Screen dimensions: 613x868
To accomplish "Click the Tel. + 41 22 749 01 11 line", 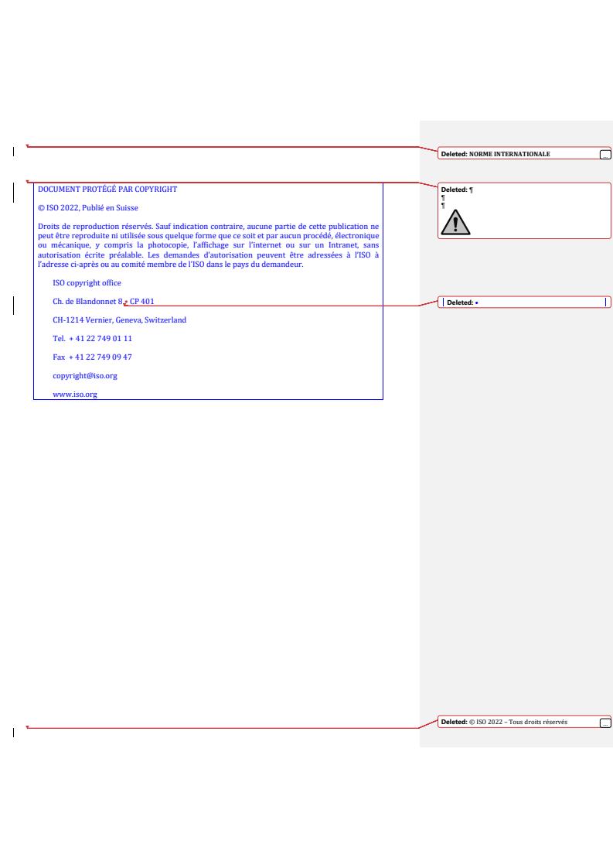I will pyautogui.click(x=92, y=339).
